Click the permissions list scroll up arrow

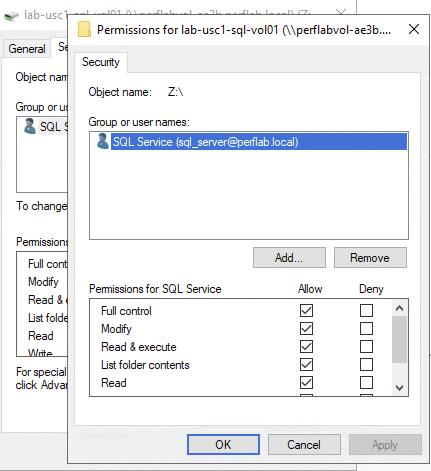tap(399, 308)
